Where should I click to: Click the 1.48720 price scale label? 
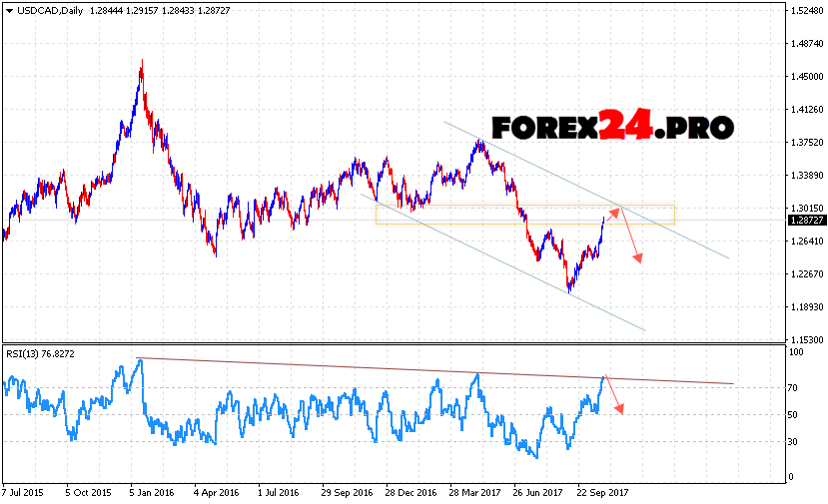[804, 44]
